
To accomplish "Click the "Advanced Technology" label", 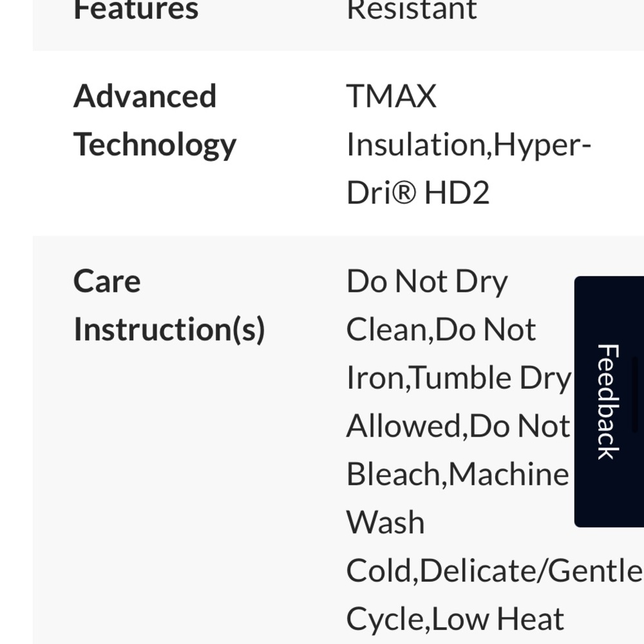I will 155,120.
